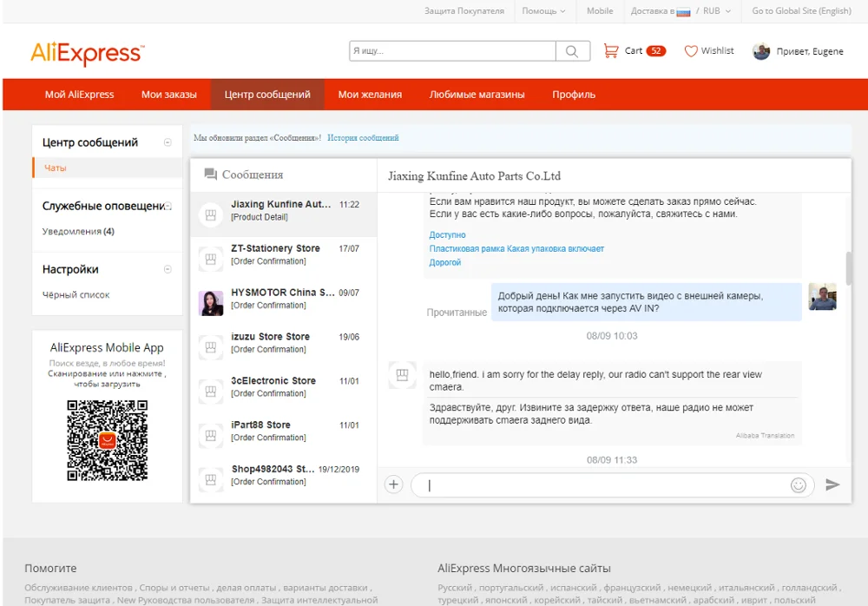The width and height of the screenshot is (868, 606).
Task: Click Привет, Eugene greeting text
Action: pos(810,51)
